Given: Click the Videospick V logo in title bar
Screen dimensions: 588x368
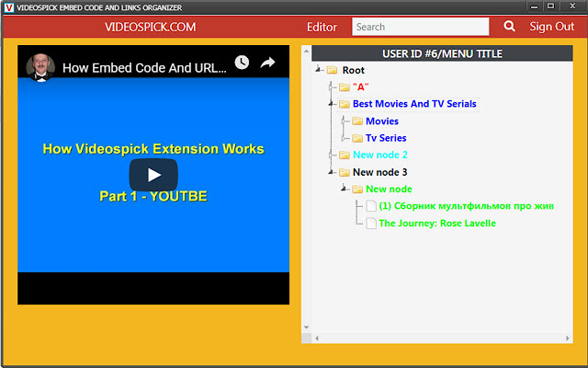Looking at the screenshot, I should point(9,7).
